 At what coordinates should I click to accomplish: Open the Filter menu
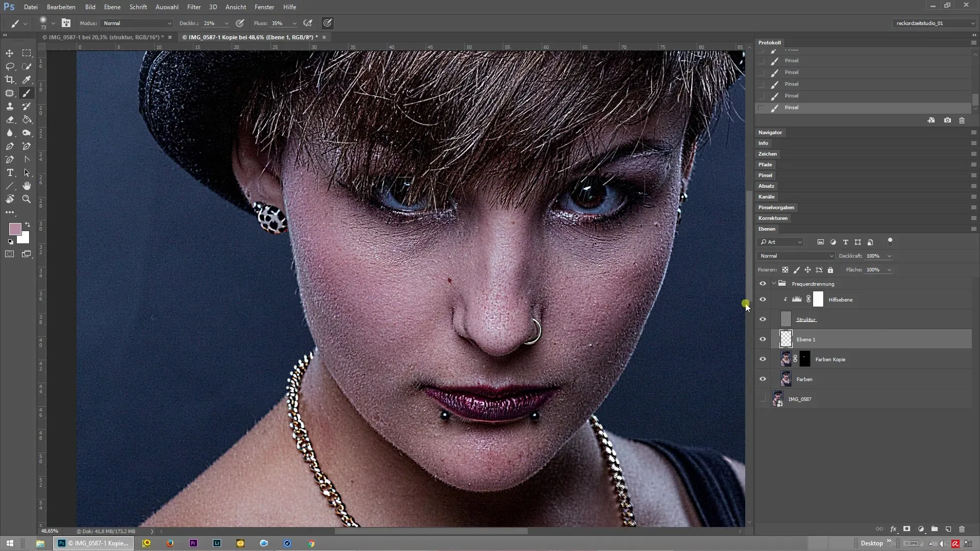pos(194,7)
